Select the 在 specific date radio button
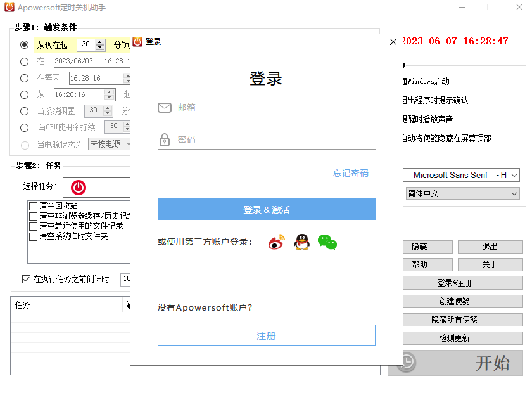Viewport: 532px width, 393px height. [24, 61]
